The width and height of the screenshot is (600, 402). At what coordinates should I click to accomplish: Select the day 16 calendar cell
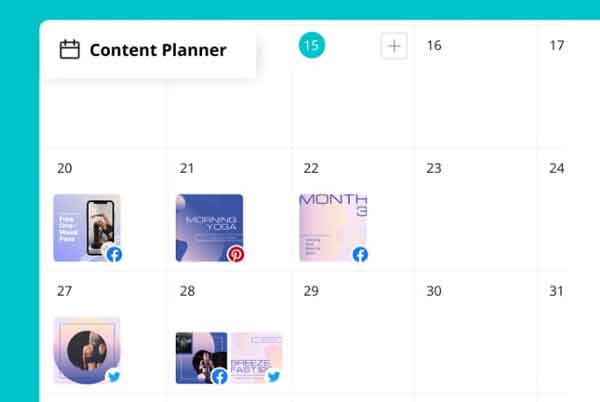(x=476, y=95)
